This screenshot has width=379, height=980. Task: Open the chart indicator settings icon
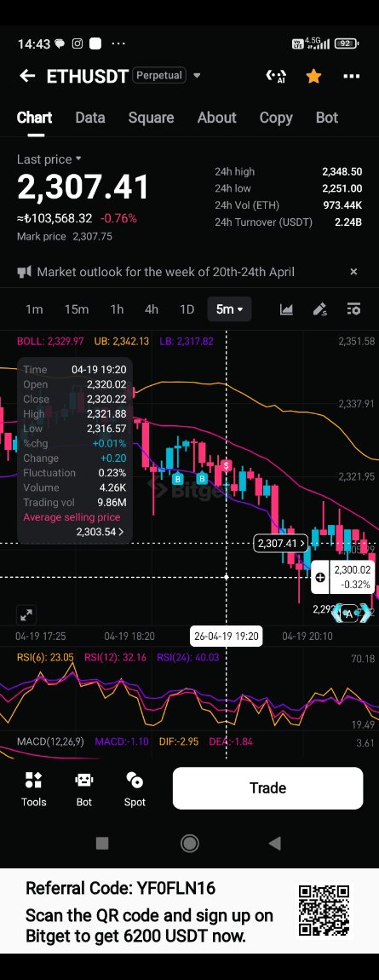(x=353, y=309)
